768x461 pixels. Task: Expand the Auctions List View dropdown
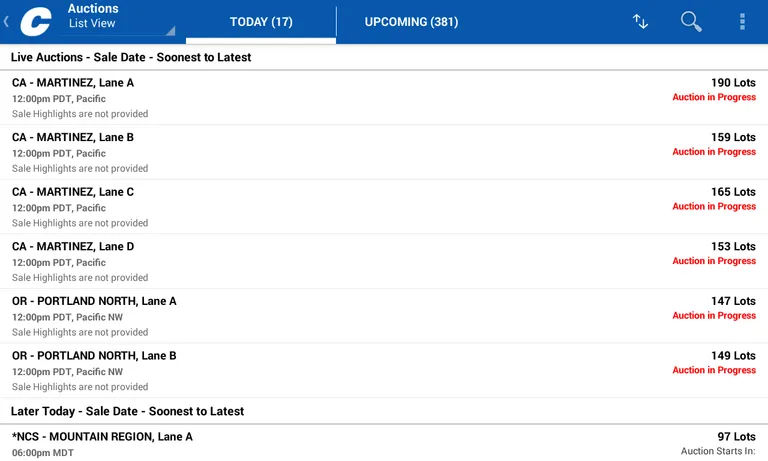(x=118, y=19)
